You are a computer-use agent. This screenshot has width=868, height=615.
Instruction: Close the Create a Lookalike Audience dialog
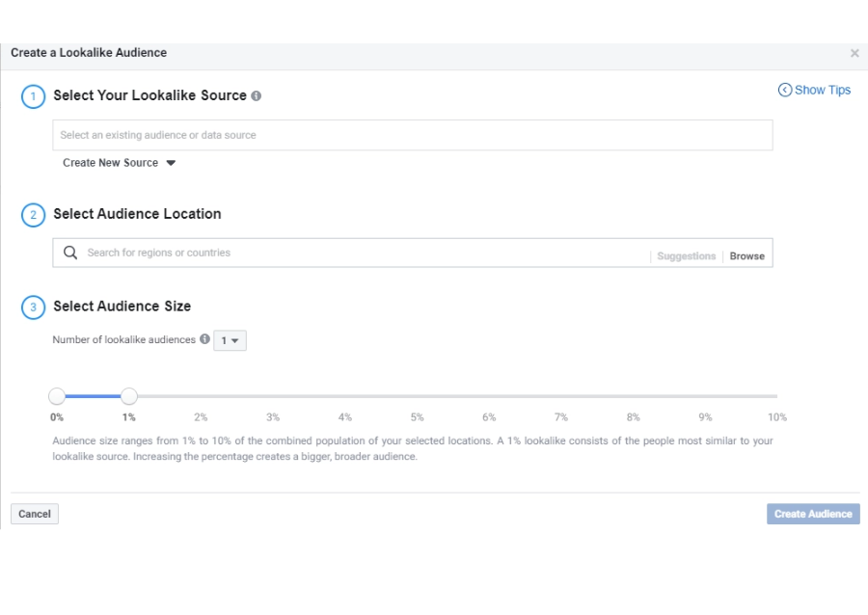[854, 53]
